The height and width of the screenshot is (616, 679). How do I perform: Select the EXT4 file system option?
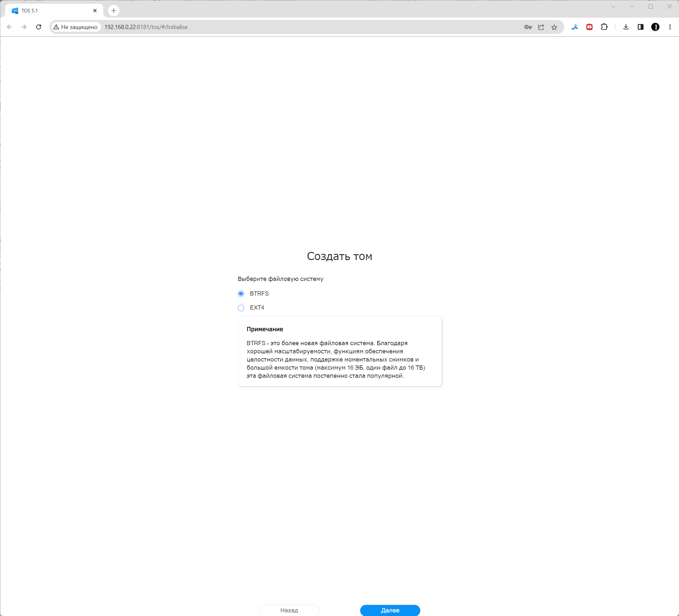(241, 308)
